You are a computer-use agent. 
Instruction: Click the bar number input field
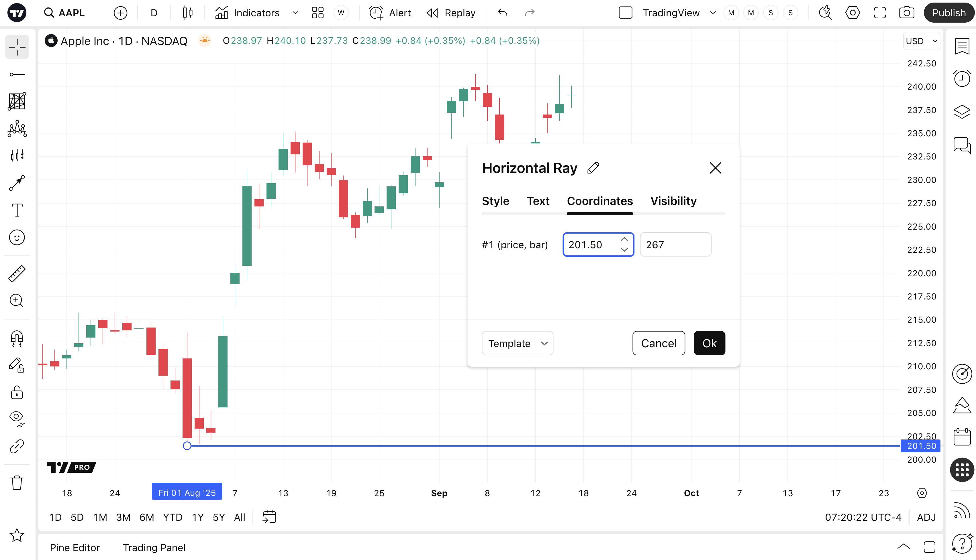(675, 244)
